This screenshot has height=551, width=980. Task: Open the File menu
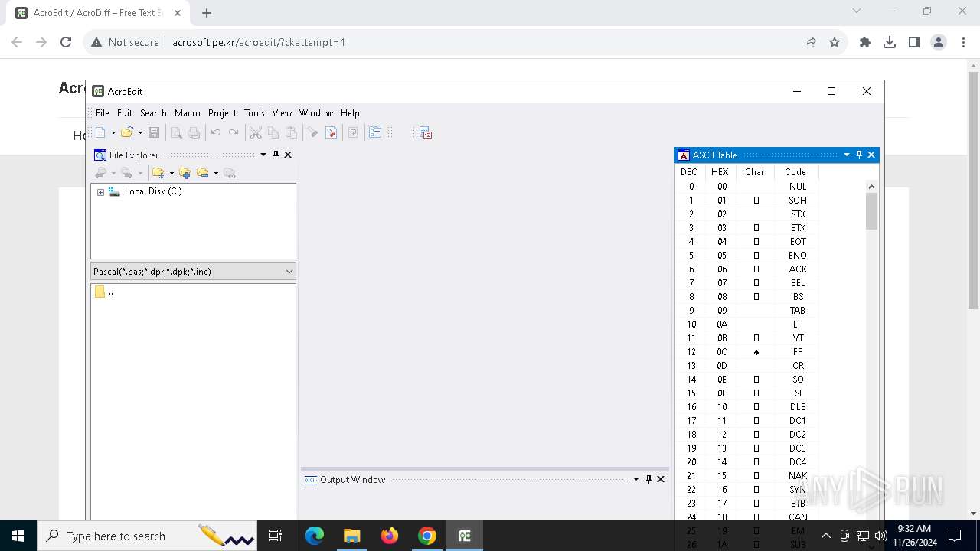click(x=102, y=112)
